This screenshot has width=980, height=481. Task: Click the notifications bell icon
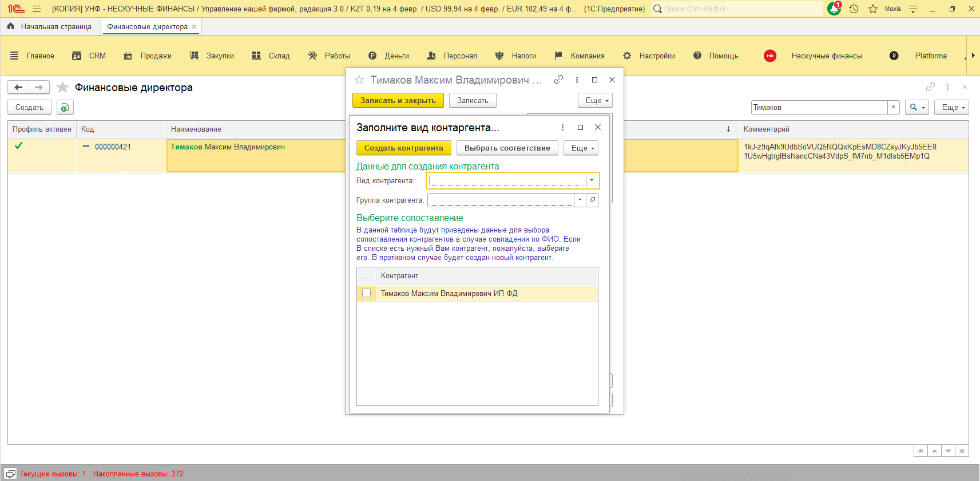click(834, 9)
